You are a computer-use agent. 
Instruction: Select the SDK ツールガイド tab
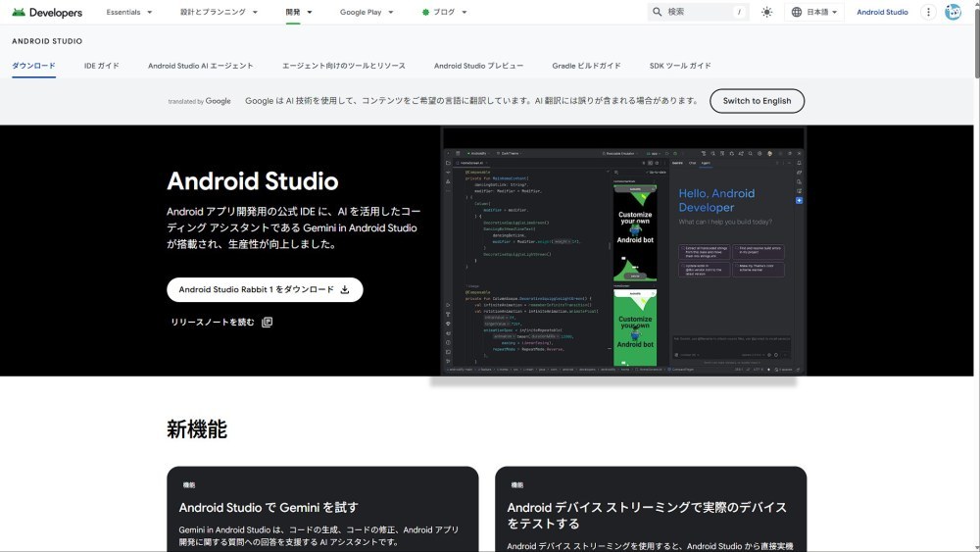[680, 66]
